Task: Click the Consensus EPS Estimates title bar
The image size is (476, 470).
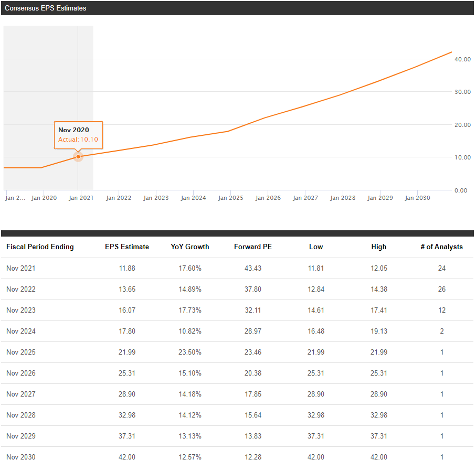Action: (x=237, y=8)
